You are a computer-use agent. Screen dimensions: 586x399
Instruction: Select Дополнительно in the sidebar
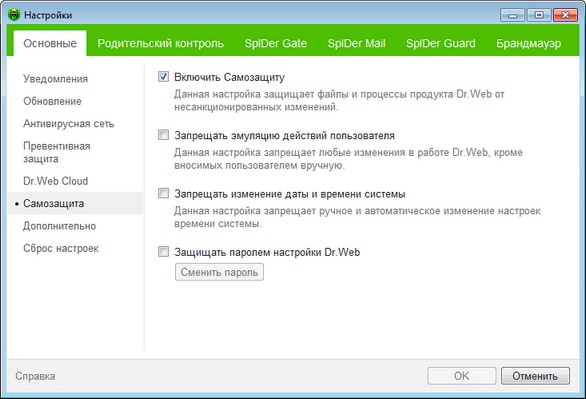point(59,226)
